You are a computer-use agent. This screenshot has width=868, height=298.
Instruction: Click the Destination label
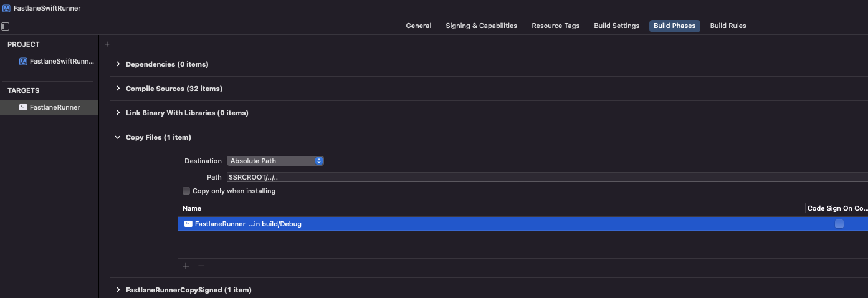click(x=203, y=161)
